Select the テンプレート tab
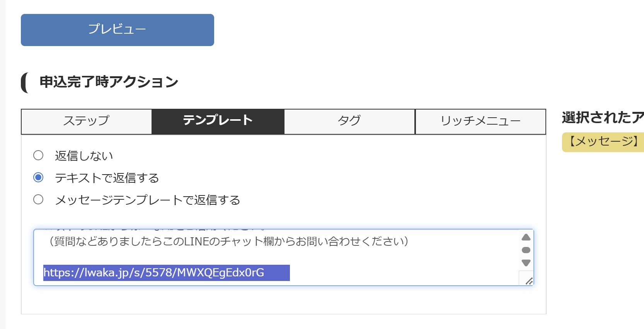Viewport: 644px width, 329px height. pyautogui.click(x=218, y=122)
